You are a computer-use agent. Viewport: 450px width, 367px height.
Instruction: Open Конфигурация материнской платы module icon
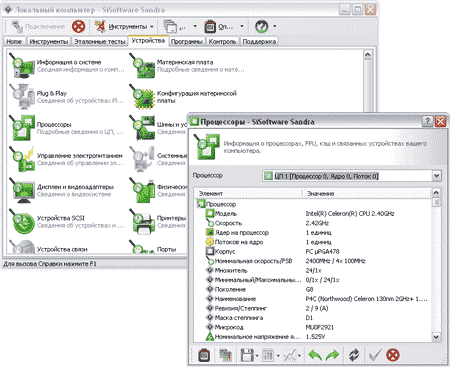click(x=142, y=96)
